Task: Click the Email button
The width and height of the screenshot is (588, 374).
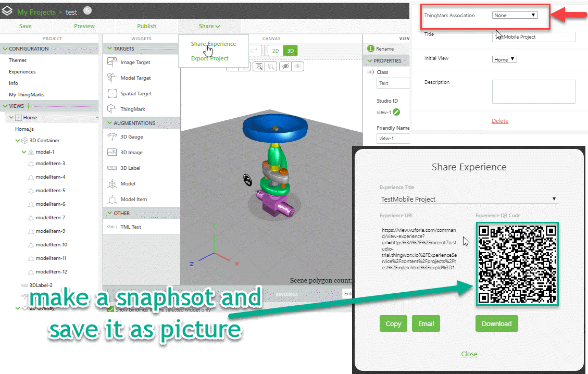Action: tap(426, 323)
